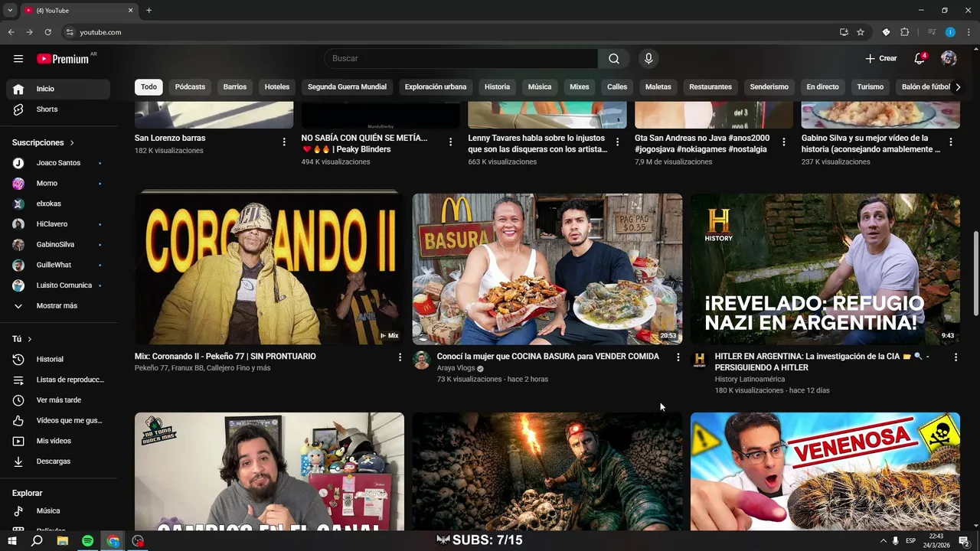Open Momo channel subscription

click(58, 184)
